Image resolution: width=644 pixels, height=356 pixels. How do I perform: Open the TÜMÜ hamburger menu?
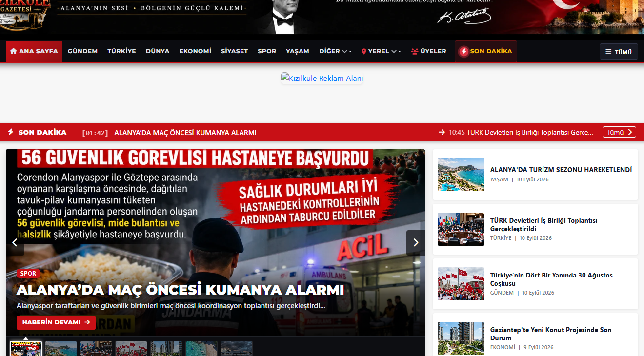619,52
